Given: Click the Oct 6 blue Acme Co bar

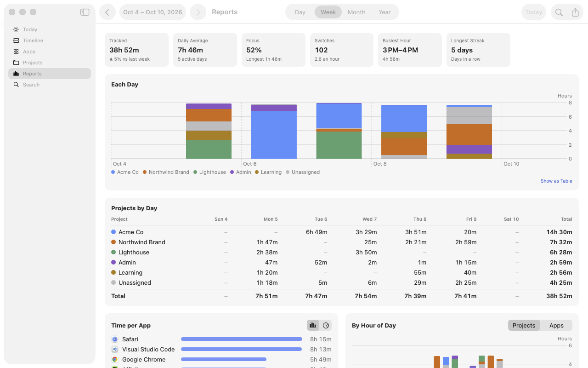Looking at the screenshot, I should [274, 135].
